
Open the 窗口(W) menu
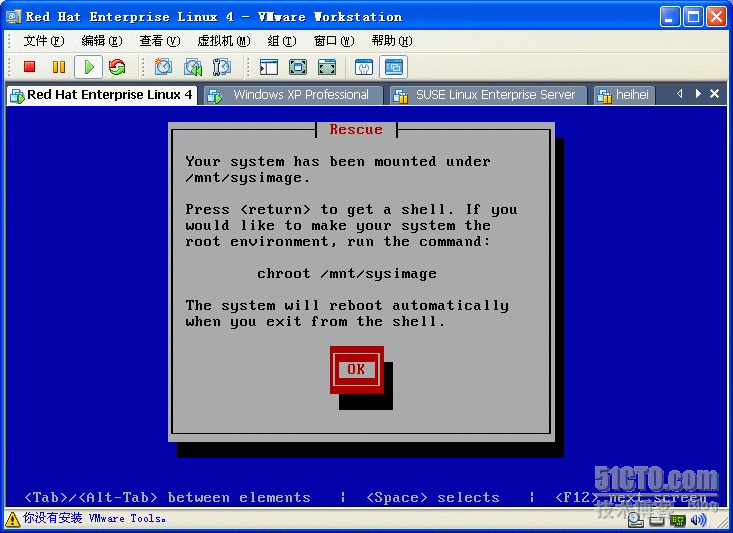334,41
